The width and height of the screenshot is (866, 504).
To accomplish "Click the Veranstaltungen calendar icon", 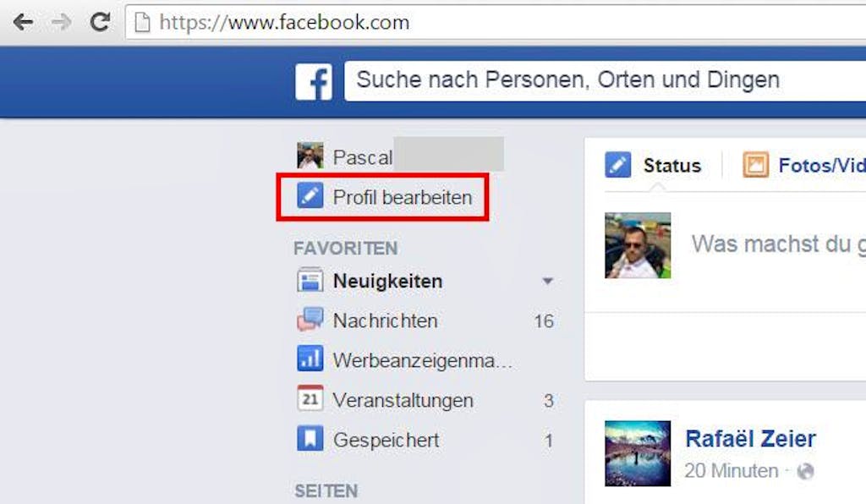I will pos(310,398).
